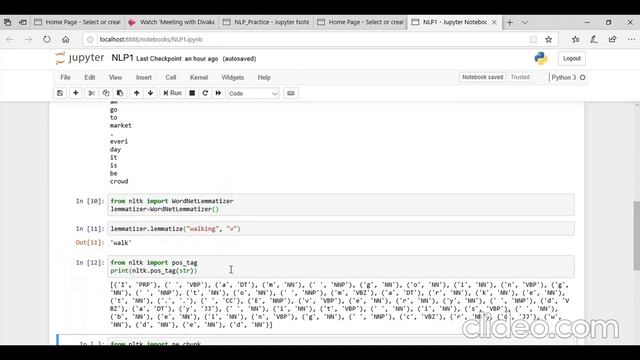The image size is (640, 360).
Task: Click code cell In [11] lemmatize walking
Action: 341,229
